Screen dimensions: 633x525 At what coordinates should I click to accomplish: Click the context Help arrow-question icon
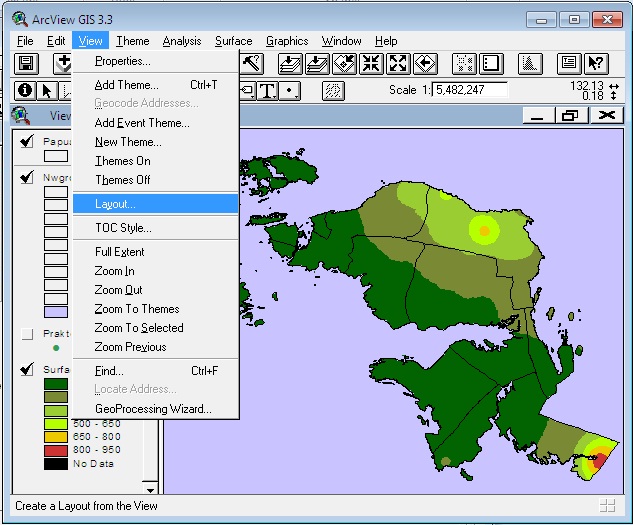click(x=596, y=64)
